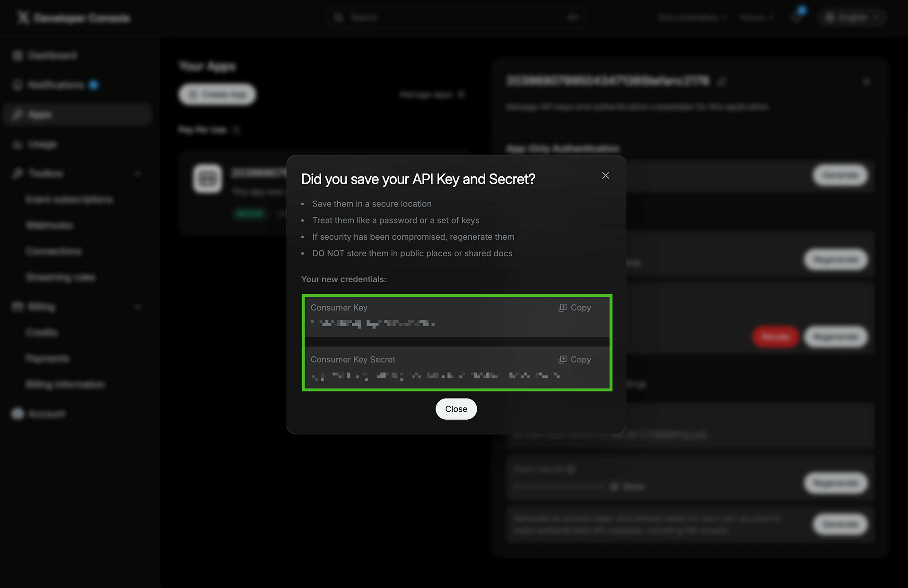Click the Consumer Key value text
Screen dimensions: 908x588
pos(373,323)
